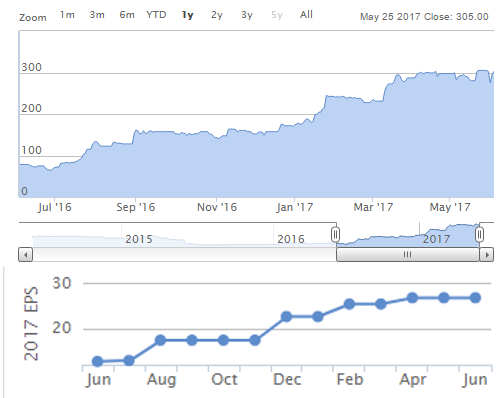This screenshot has height=398, width=503.
Task: Select the 1y zoom range
Action: pos(188,15)
